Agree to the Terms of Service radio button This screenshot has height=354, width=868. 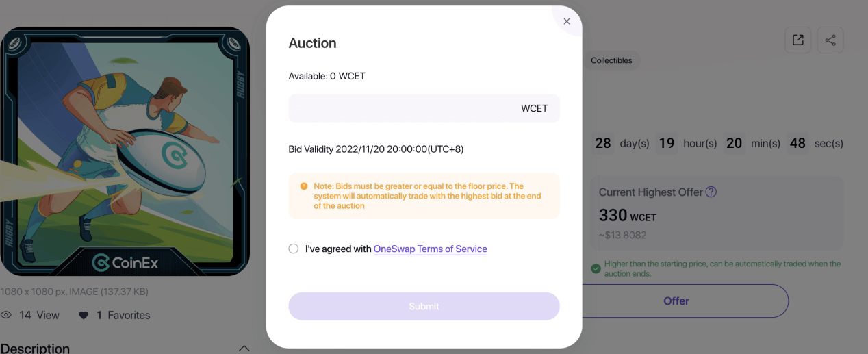click(x=294, y=249)
